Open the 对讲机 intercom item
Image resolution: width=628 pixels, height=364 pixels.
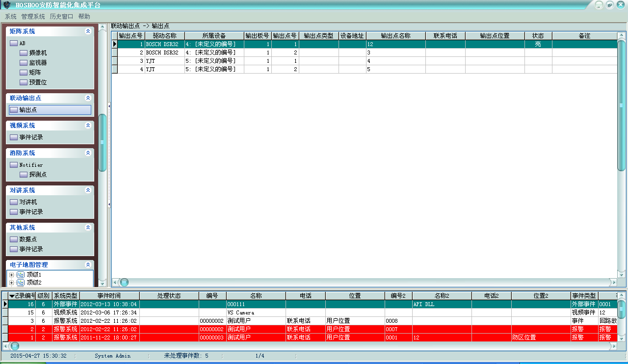(27, 202)
